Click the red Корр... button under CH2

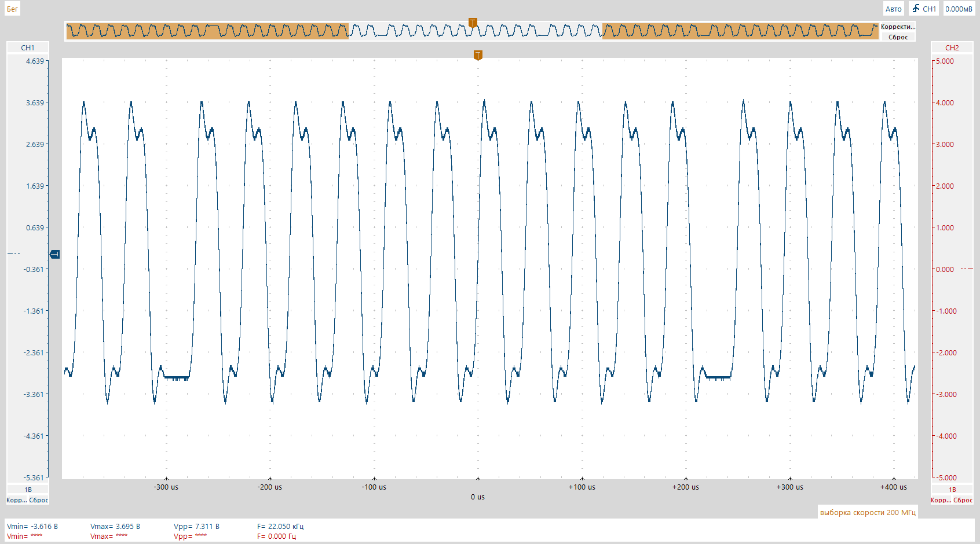click(x=941, y=500)
